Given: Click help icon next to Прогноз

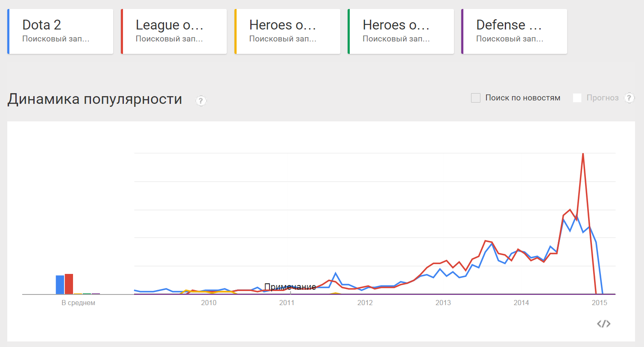Looking at the screenshot, I should coord(629,98).
